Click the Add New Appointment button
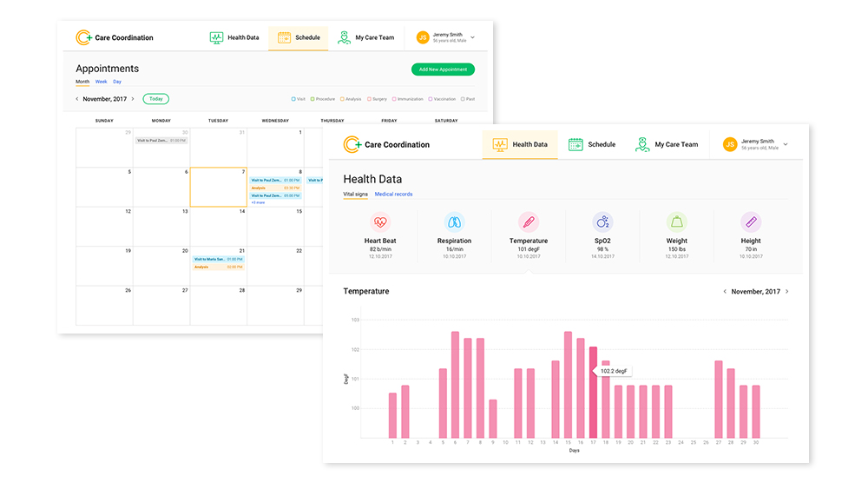868x489 pixels. tap(443, 69)
